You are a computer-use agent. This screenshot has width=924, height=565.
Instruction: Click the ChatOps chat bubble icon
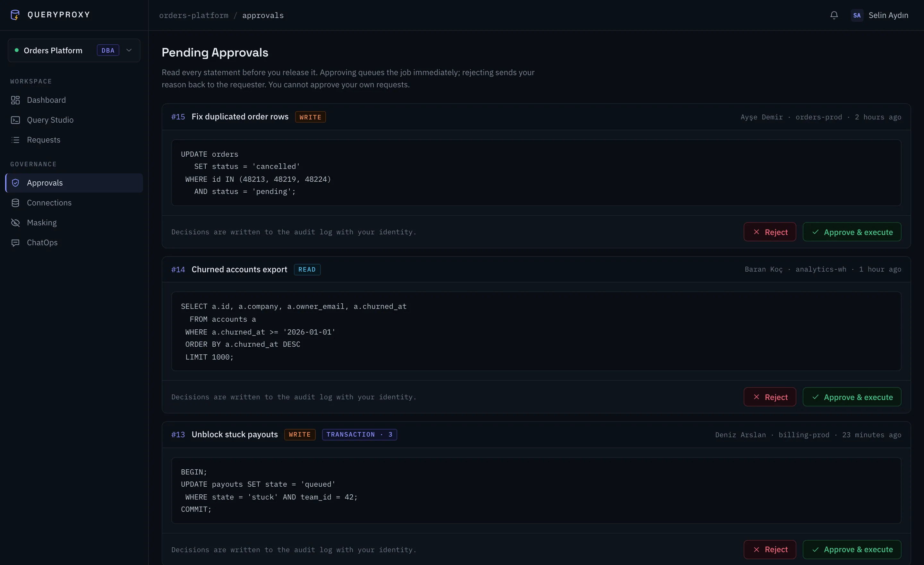click(x=15, y=243)
